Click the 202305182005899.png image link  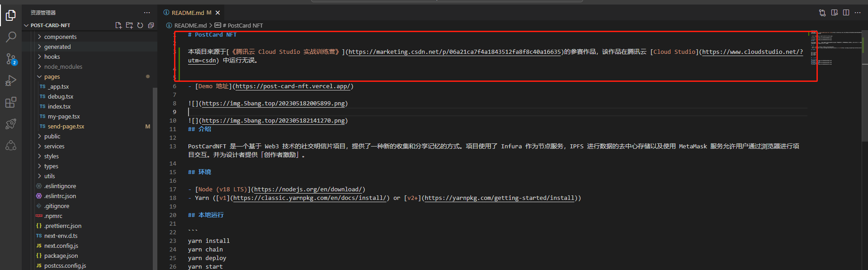(273, 104)
